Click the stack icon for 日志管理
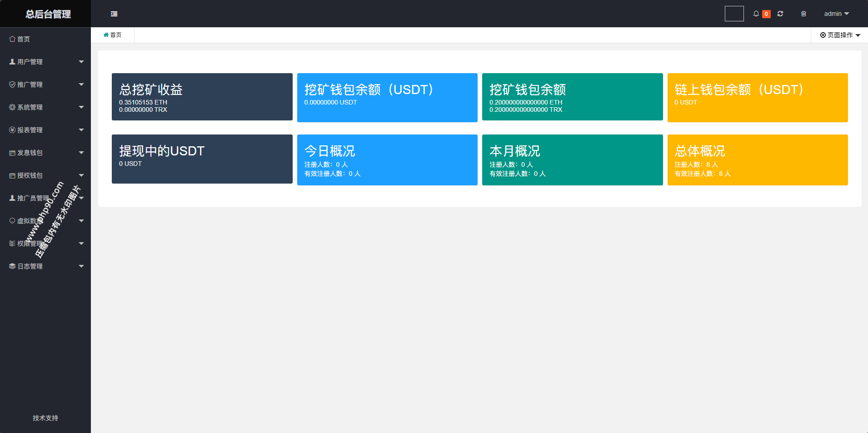 (12, 266)
